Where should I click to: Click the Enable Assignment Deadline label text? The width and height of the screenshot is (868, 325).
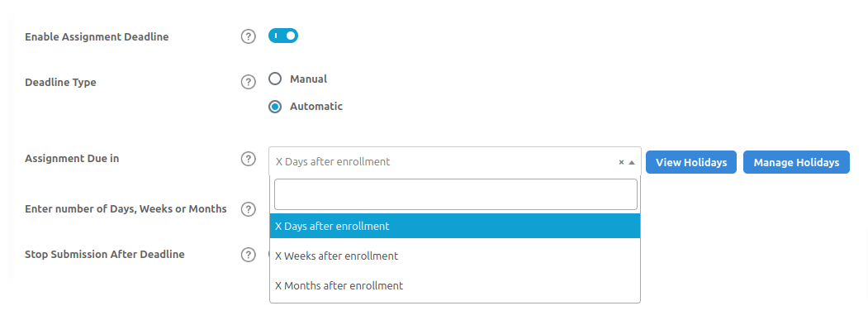97,37
